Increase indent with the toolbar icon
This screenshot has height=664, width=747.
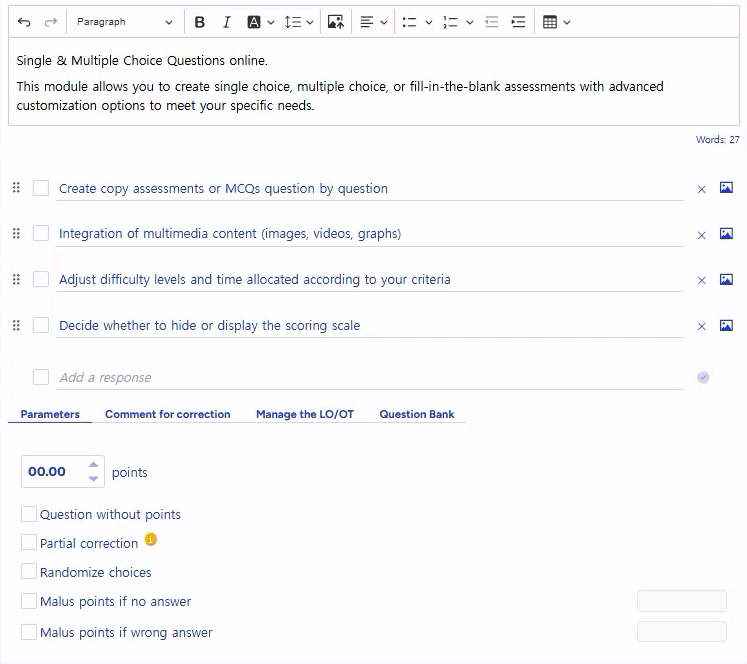coord(518,22)
